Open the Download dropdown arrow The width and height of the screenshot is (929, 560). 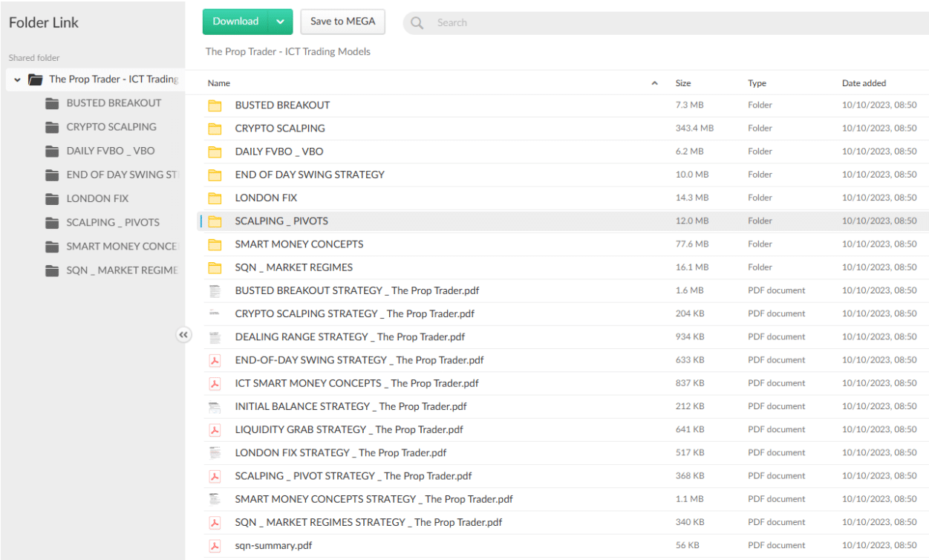click(280, 22)
